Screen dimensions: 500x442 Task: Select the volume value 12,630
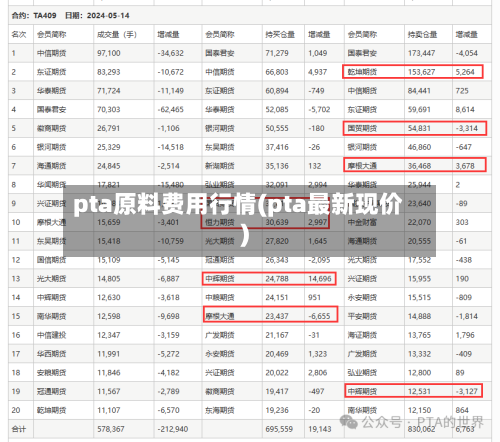pyautogui.click(x=109, y=297)
